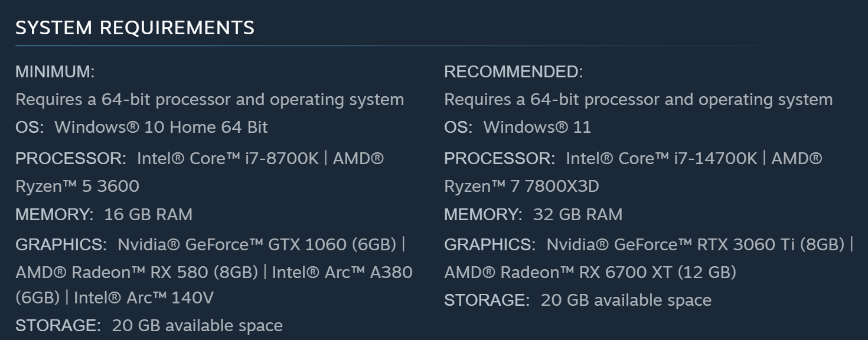The width and height of the screenshot is (868, 340).
Task: Click the 32 GB RAM memory text
Action: pyautogui.click(x=577, y=214)
